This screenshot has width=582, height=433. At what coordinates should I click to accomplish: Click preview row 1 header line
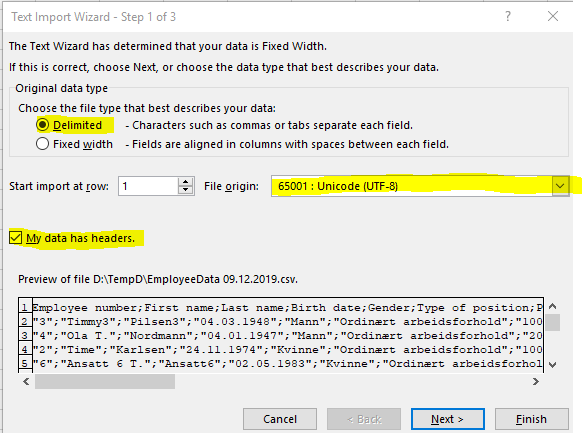click(x=287, y=308)
